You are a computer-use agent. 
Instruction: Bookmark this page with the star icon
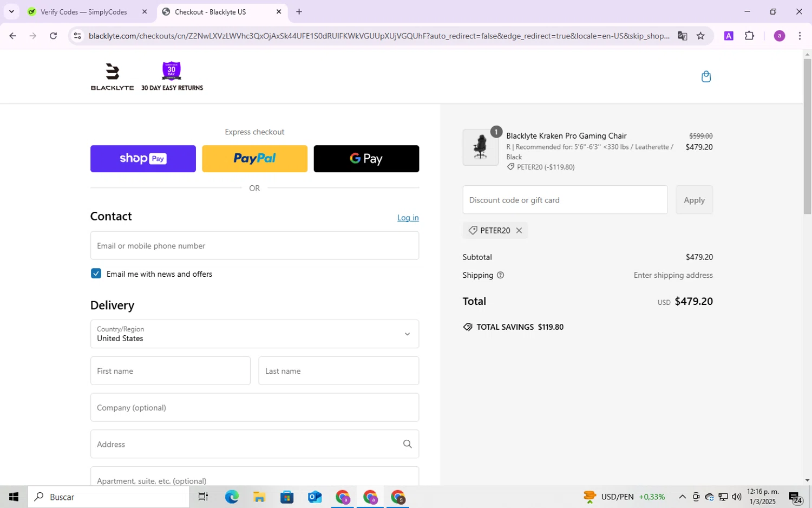click(700, 36)
